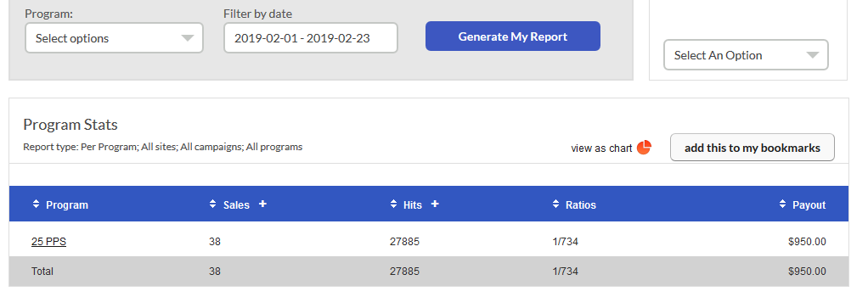Click the Report type description line
This screenshot has width=868, height=308.
[163, 147]
